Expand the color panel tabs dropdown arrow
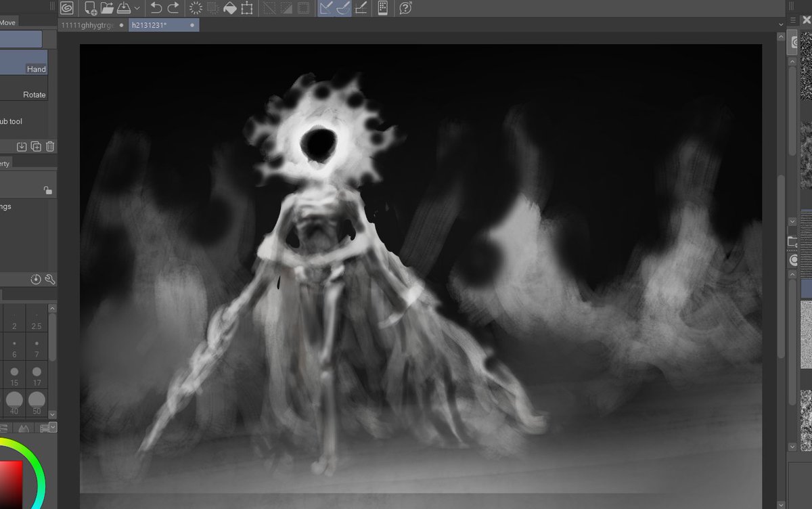 click(x=53, y=427)
